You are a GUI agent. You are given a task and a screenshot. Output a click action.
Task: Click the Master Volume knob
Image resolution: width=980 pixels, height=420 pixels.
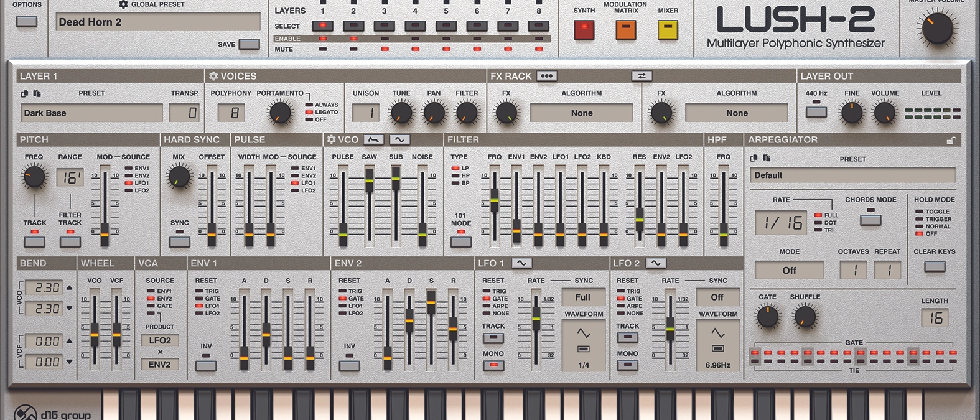[936, 27]
